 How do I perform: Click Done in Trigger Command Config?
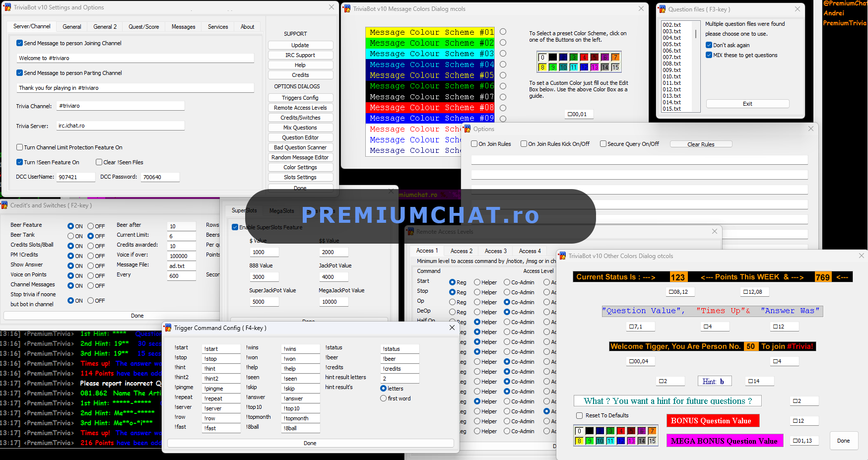point(310,443)
